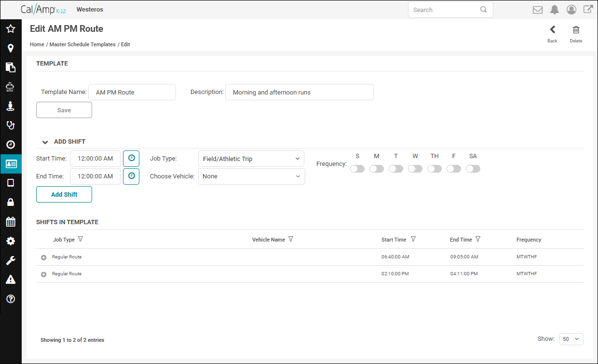Open the user profile icon

[571, 10]
